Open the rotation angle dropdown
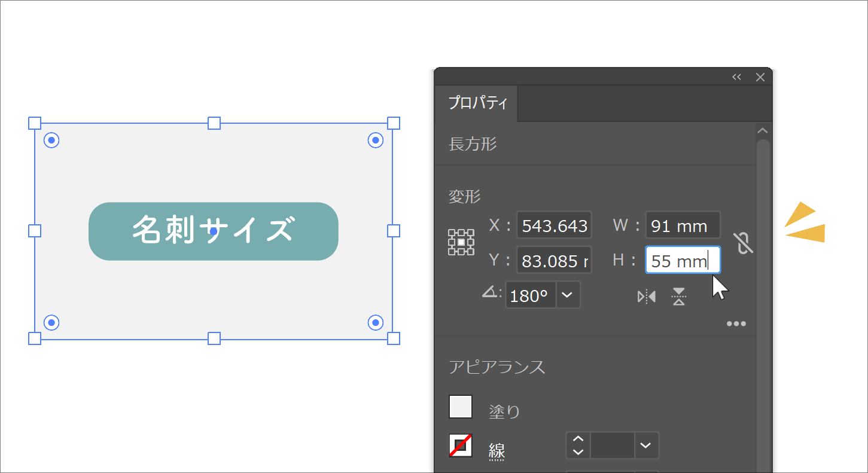868x473 pixels. pos(568,295)
